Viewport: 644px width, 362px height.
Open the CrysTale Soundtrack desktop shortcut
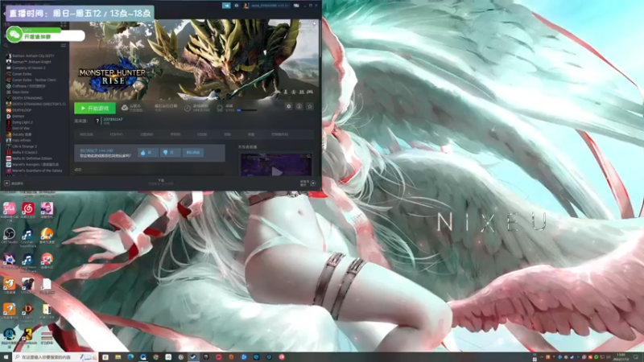(x=28, y=235)
